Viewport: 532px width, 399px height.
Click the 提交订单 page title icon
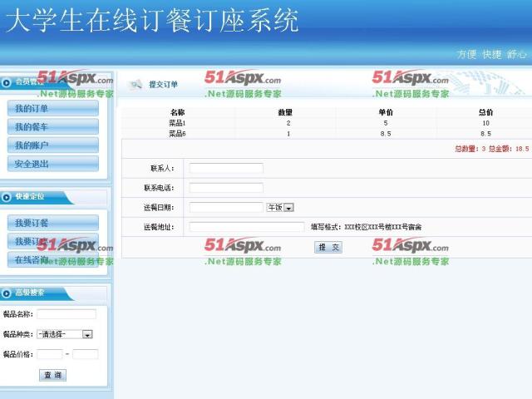coord(136,84)
